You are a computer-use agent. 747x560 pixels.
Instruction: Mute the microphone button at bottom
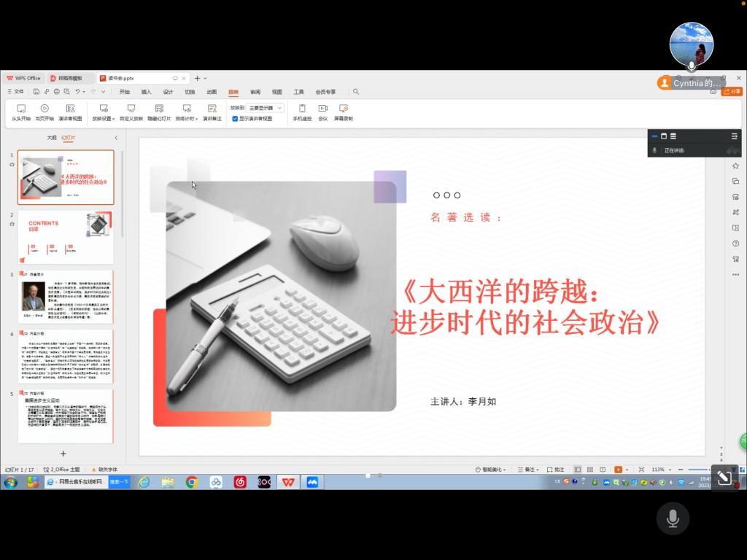(672, 518)
